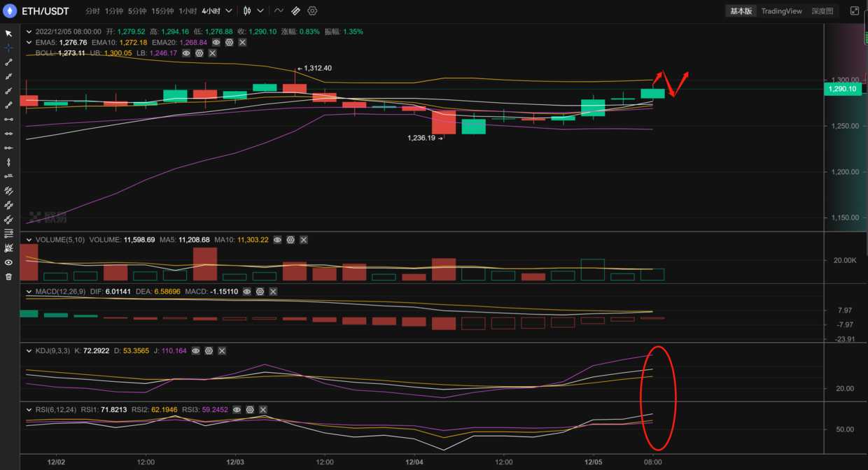This screenshot has height=470, width=868.
Task: Pick the vertical line drawing tool
Action: (x=8, y=162)
